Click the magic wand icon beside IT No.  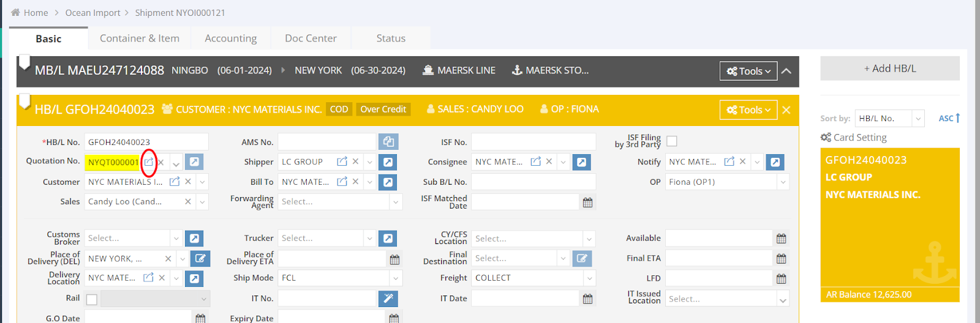point(388,299)
